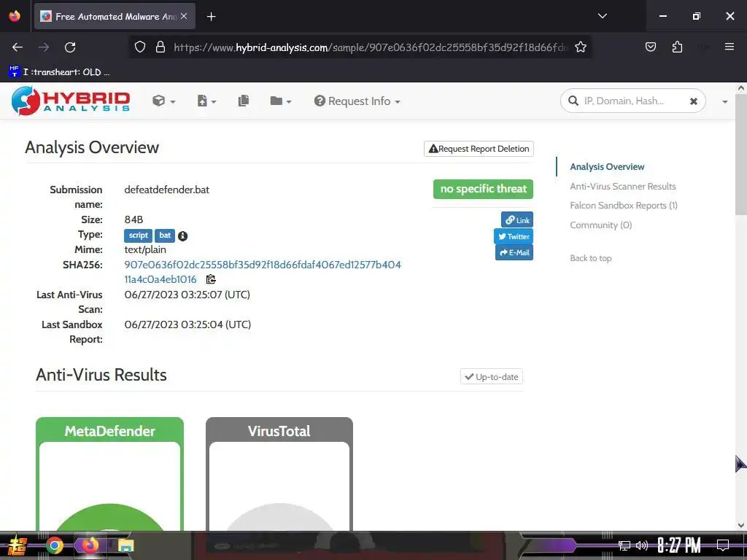This screenshot has width=747, height=560.
Task: Open the transheart: OLD bookmark
Action: click(x=60, y=72)
